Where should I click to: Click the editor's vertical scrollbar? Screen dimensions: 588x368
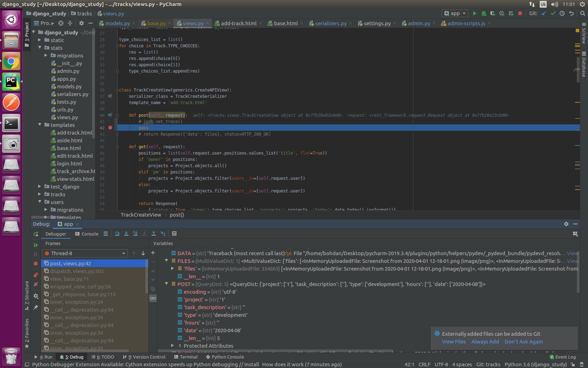578,70
